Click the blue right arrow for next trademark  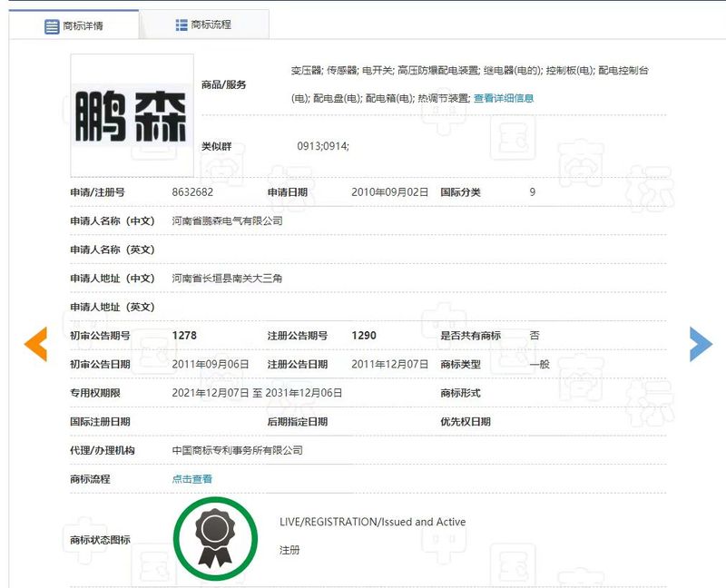click(701, 343)
